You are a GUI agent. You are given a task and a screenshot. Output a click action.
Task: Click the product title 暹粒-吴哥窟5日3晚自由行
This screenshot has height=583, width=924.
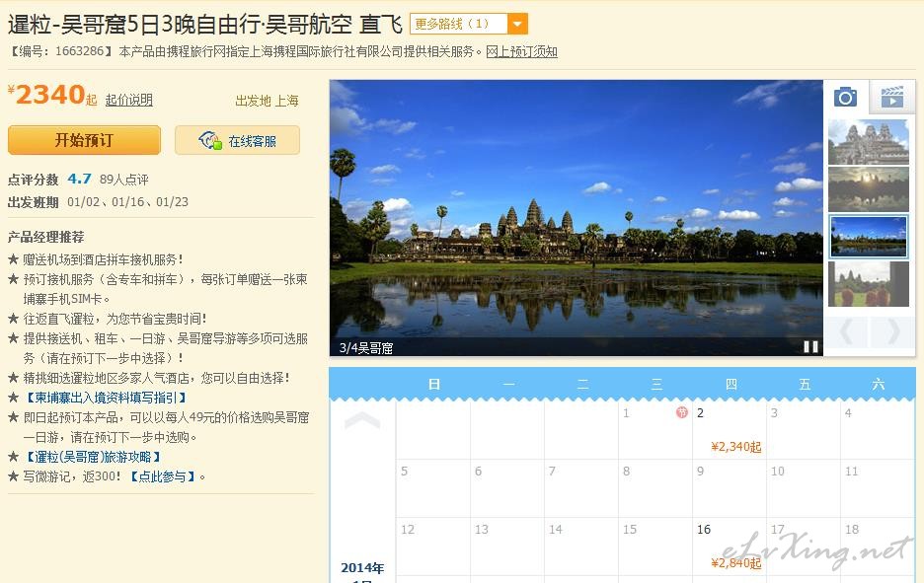click(x=205, y=25)
